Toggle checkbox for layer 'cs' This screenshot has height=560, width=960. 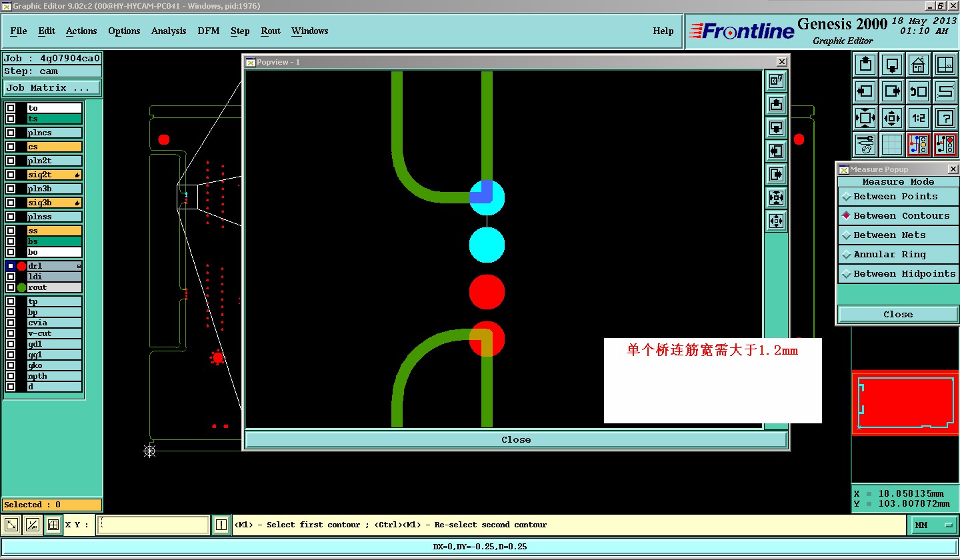point(11,147)
